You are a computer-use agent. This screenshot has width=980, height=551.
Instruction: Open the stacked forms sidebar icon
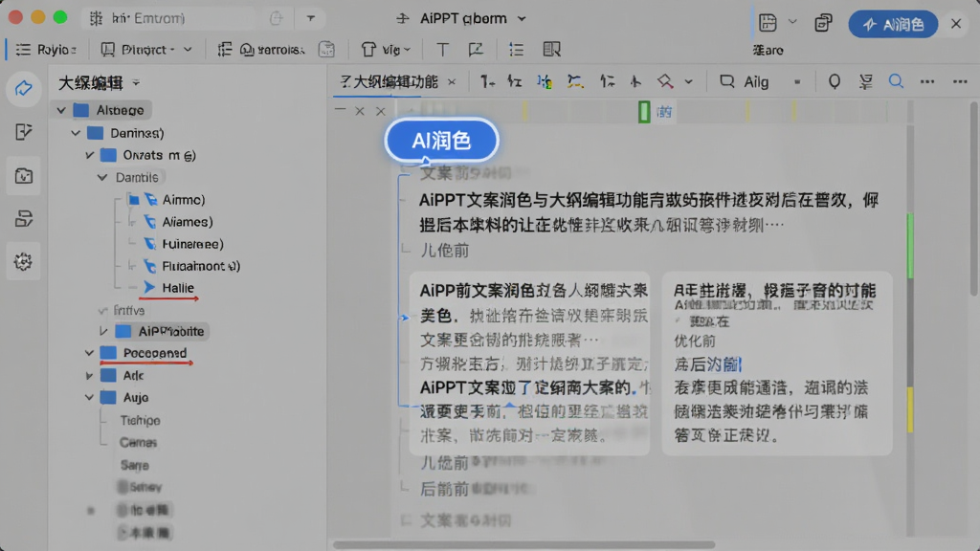click(23, 219)
